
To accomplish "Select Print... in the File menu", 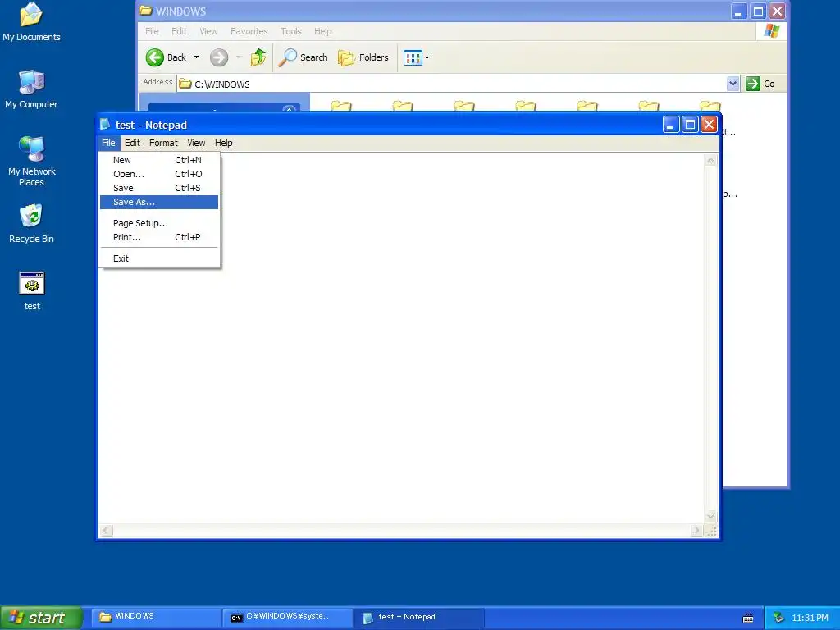I will coord(159,237).
